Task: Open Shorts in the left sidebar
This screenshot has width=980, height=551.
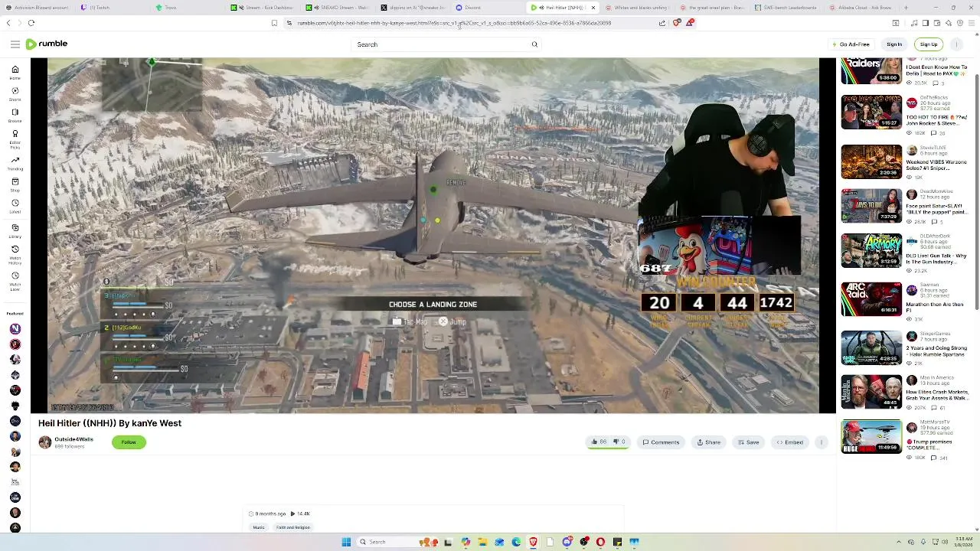Action: pos(15,93)
